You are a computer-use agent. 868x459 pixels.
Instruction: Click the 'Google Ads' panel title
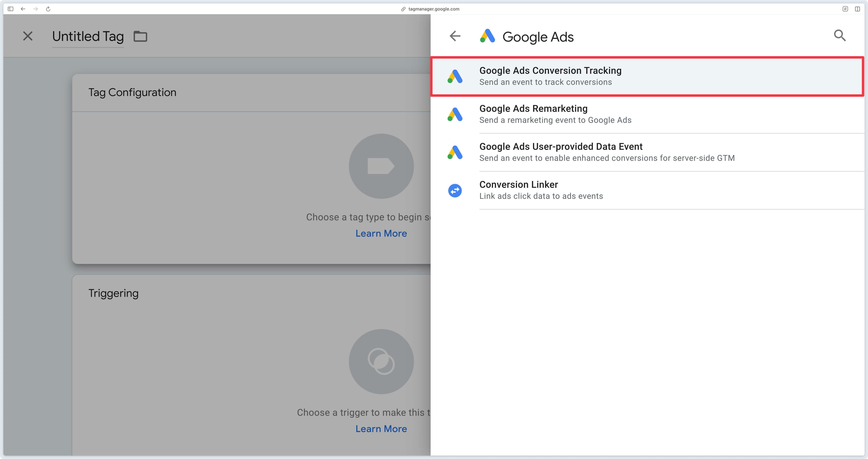coord(538,37)
